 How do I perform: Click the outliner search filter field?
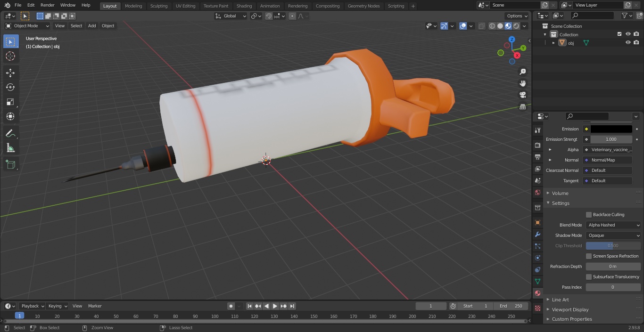pos(592,16)
